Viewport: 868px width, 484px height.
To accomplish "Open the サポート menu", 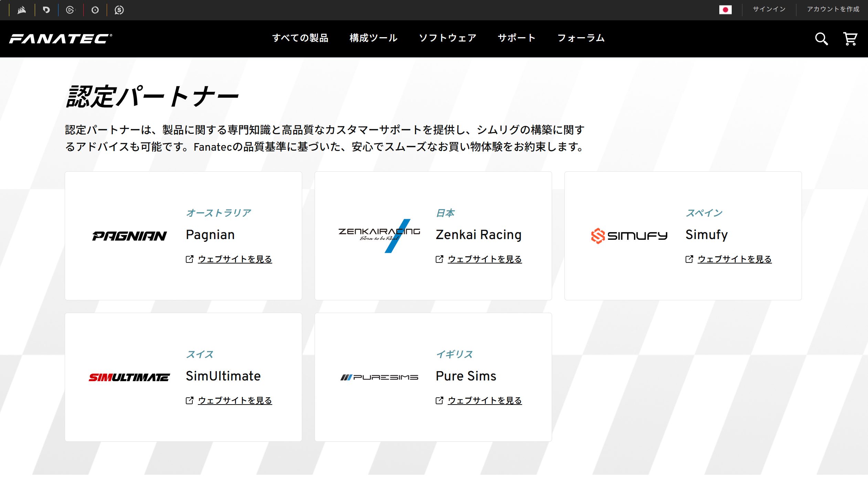I will (517, 38).
